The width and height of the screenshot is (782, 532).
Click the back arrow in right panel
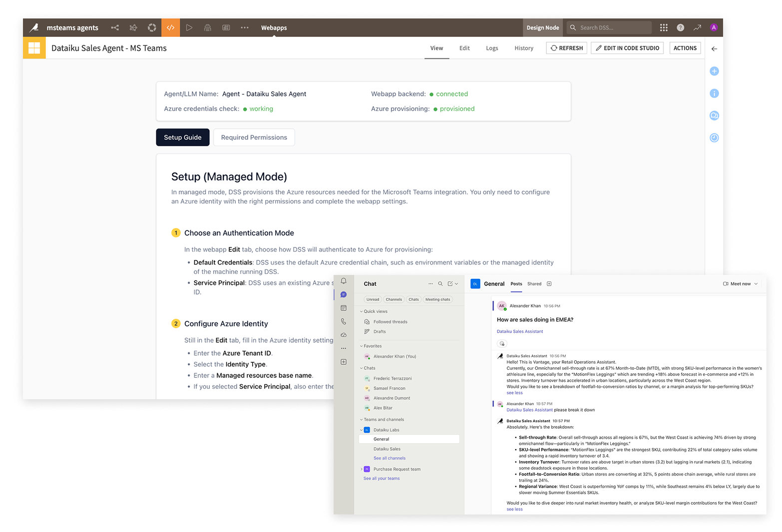tap(714, 49)
